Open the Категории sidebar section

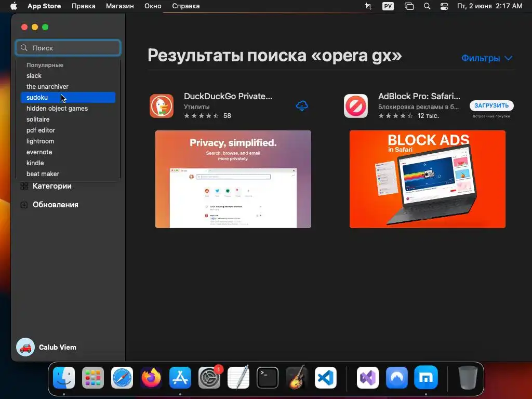click(x=52, y=186)
